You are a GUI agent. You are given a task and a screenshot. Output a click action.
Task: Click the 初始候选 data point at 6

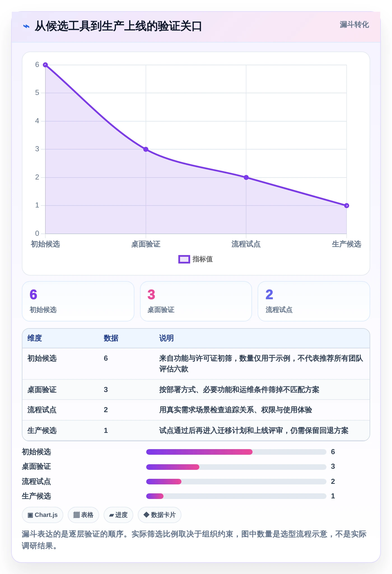(x=45, y=65)
